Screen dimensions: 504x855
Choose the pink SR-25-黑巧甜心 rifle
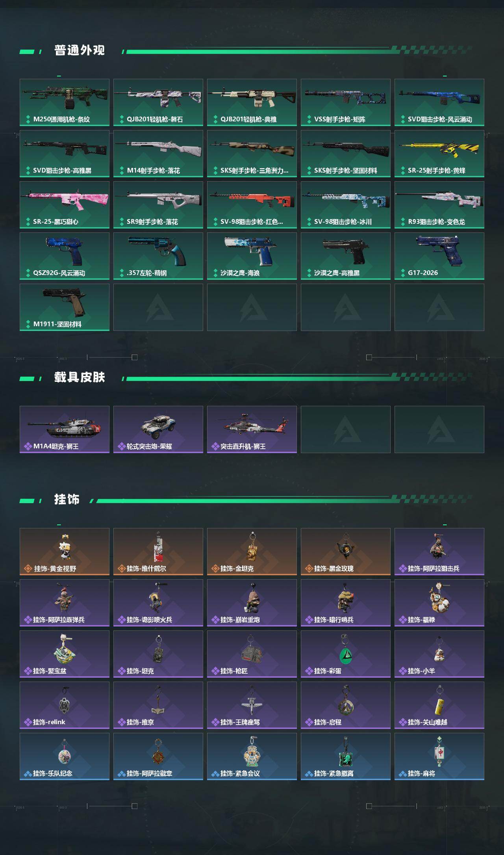point(65,205)
